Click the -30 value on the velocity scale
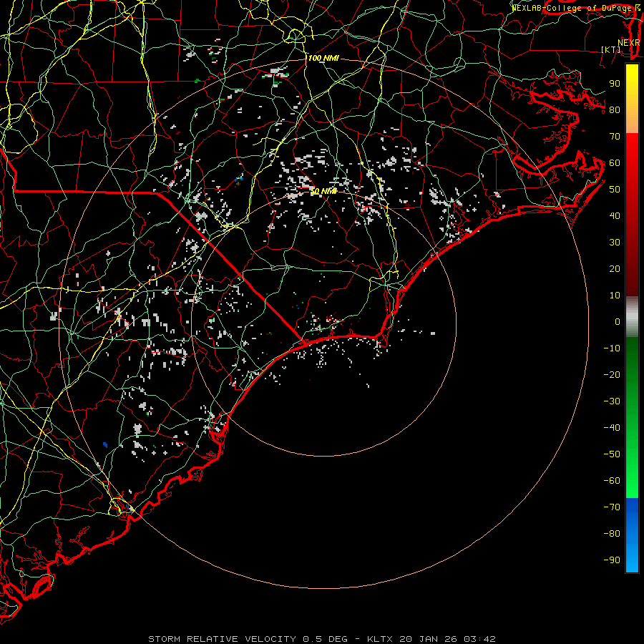 click(612, 401)
